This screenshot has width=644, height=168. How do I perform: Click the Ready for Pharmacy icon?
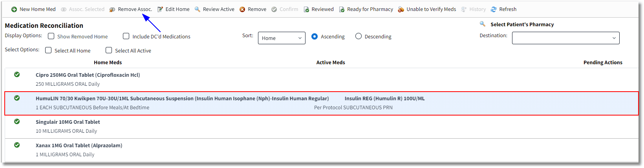(342, 9)
